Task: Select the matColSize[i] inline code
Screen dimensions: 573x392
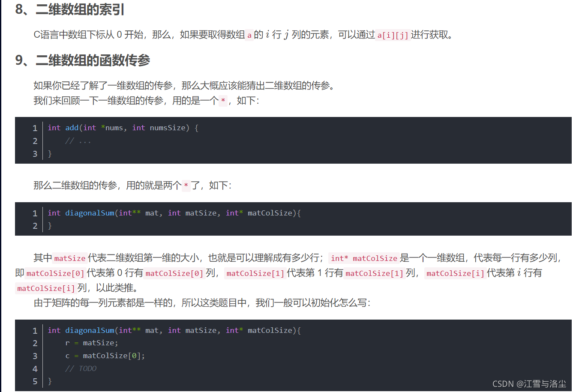Action: click(455, 273)
